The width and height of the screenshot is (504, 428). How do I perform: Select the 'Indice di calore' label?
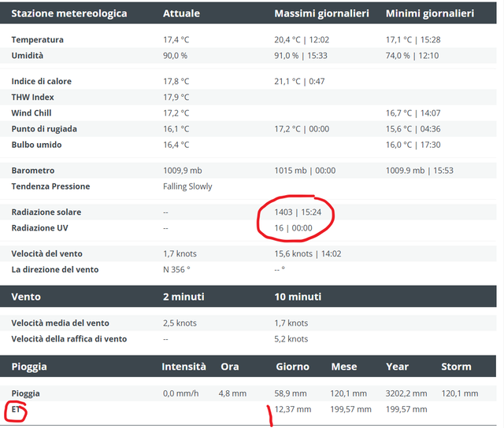pyautogui.click(x=41, y=81)
